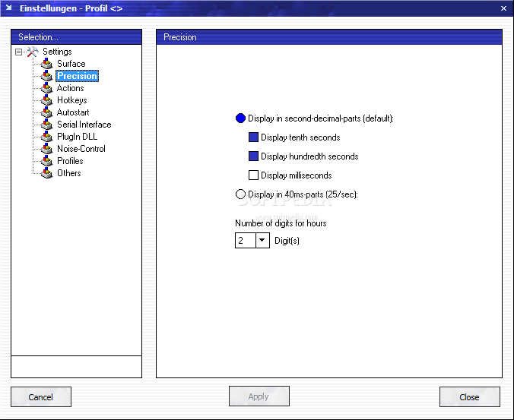Select the Settings root tree label
The width and height of the screenshot is (514, 420).
[x=57, y=52]
